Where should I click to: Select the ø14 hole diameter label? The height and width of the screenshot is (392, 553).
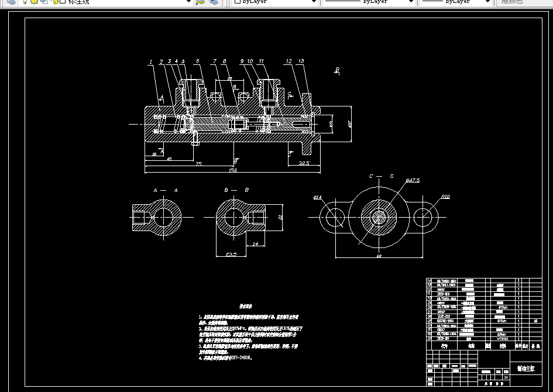[x=317, y=197]
